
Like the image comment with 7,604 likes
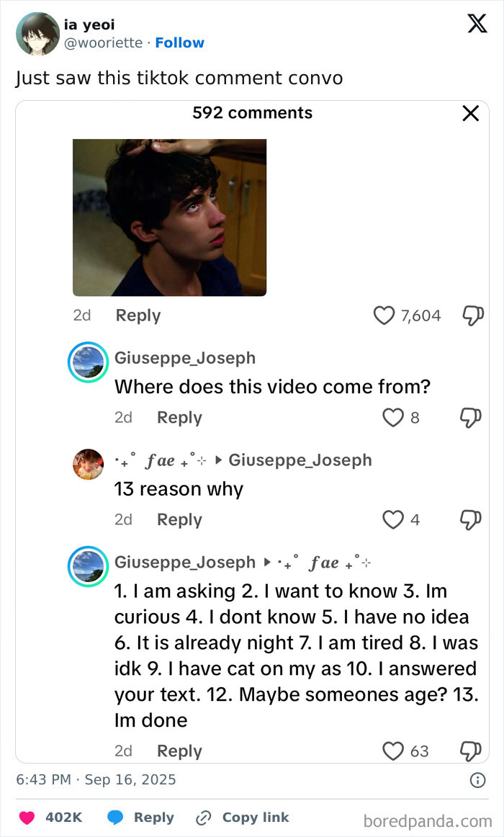point(385,315)
